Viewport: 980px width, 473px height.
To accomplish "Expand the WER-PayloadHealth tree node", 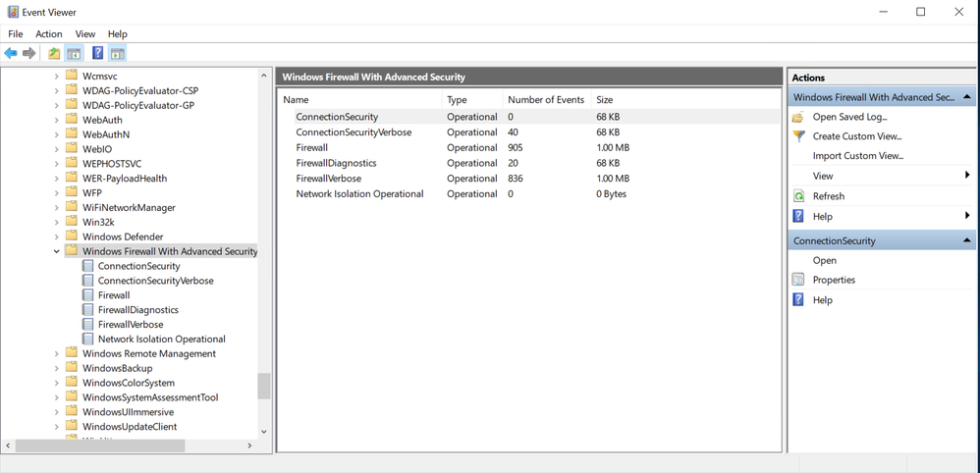I will 57,178.
